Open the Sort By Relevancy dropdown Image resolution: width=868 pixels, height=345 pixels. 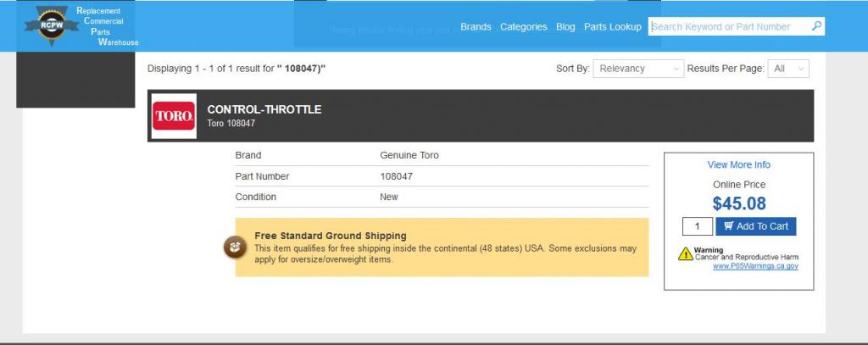point(638,69)
